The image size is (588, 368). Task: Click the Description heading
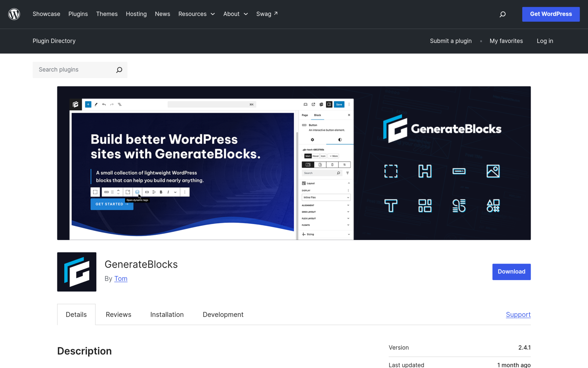coord(85,351)
